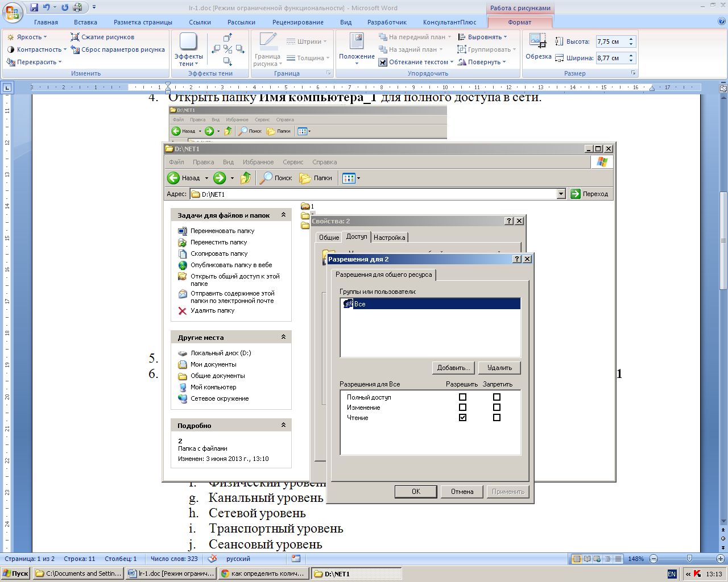
Task: Check Полный доступ Запретить checkbox
Action: tap(497, 397)
